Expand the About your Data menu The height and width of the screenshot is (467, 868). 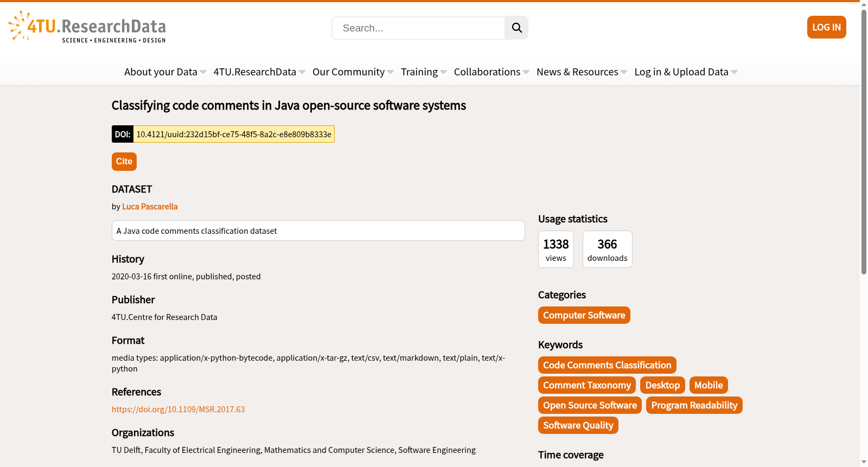[165, 72]
